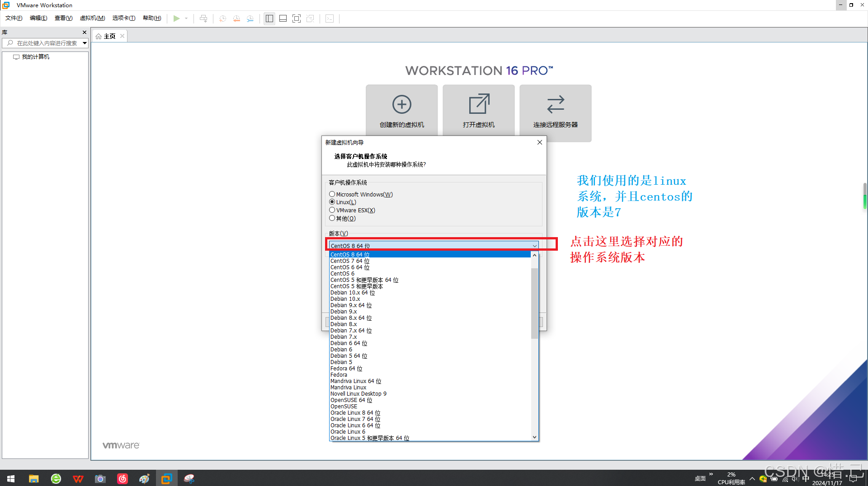The height and width of the screenshot is (486, 868).
Task: Choose Fedora 64 位 in the list
Action: point(430,369)
